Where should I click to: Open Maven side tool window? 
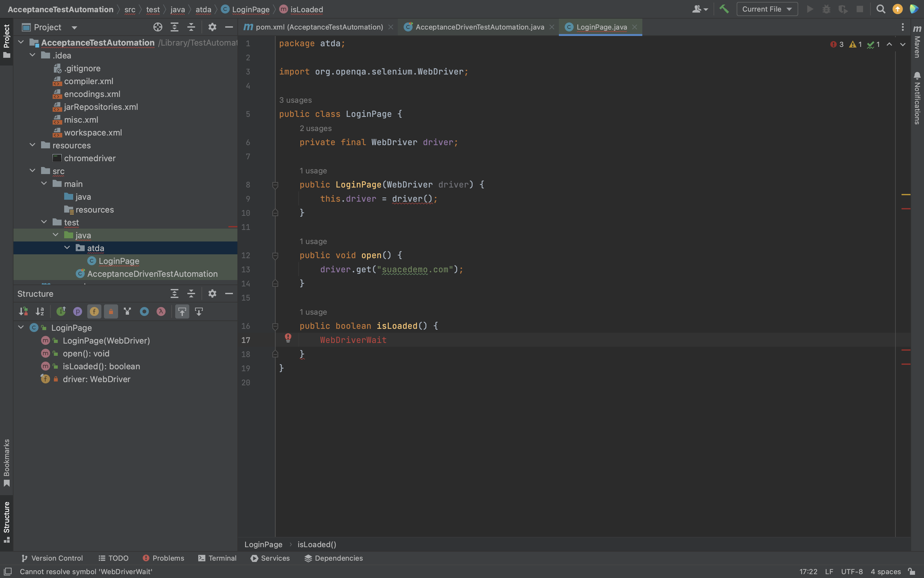click(917, 42)
